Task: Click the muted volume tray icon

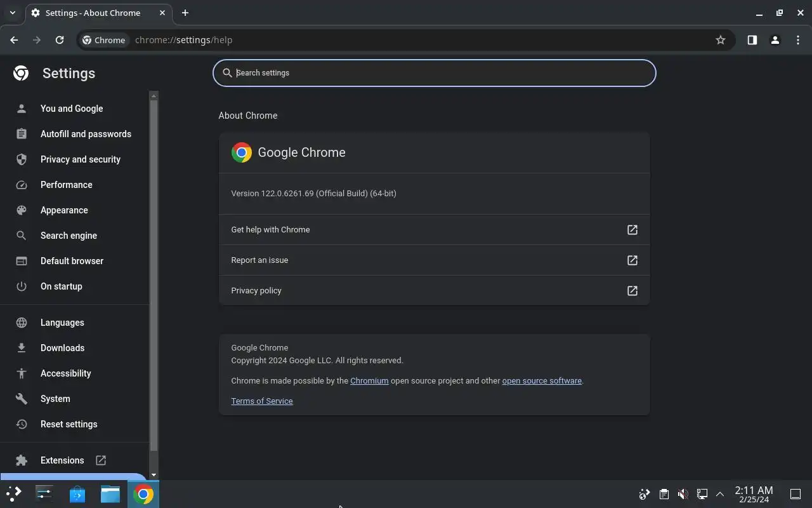Action: tap(683, 494)
